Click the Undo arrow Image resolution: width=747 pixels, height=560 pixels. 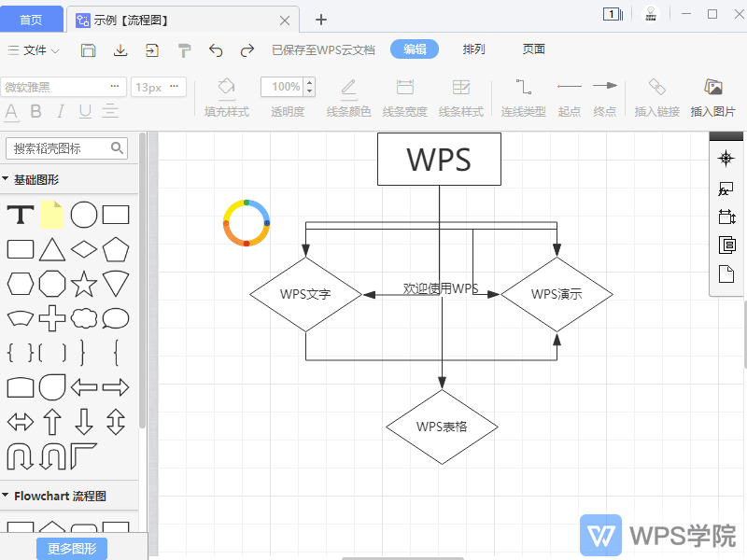(216, 49)
